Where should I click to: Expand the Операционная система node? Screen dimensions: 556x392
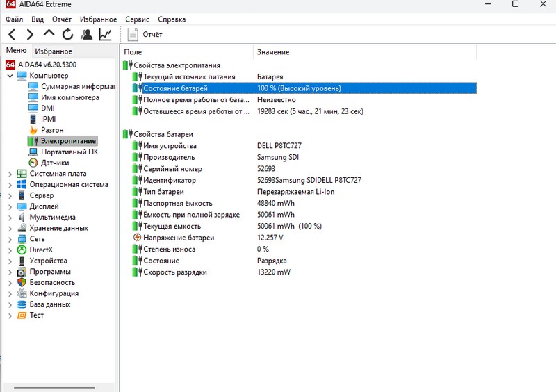10,185
